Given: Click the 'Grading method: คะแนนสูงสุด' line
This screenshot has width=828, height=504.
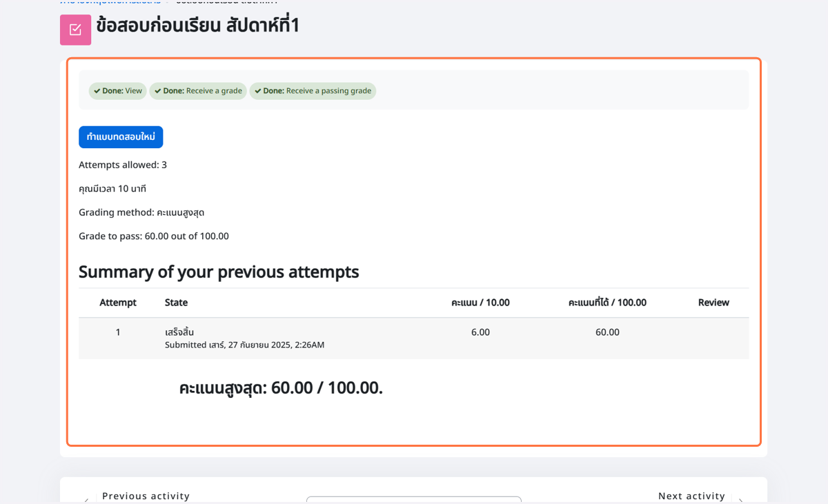Looking at the screenshot, I should point(141,212).
